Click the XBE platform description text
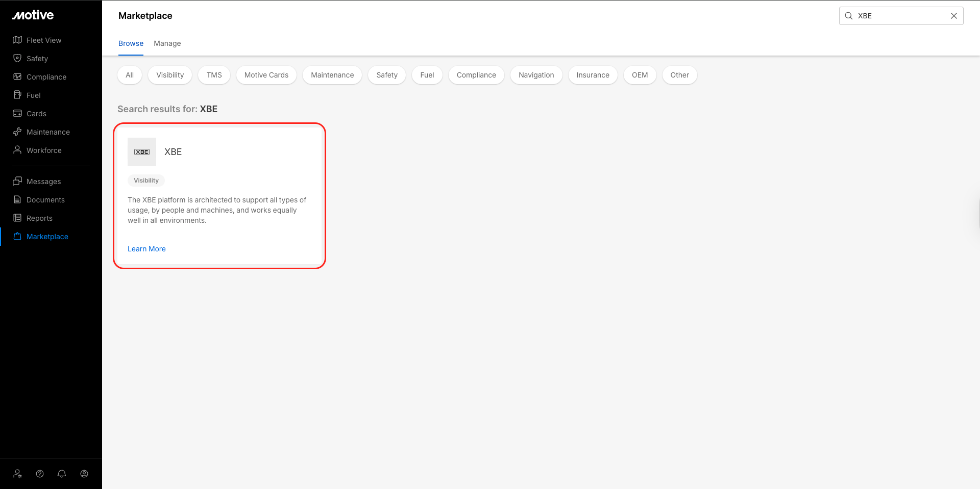 [x=217, y=210]
